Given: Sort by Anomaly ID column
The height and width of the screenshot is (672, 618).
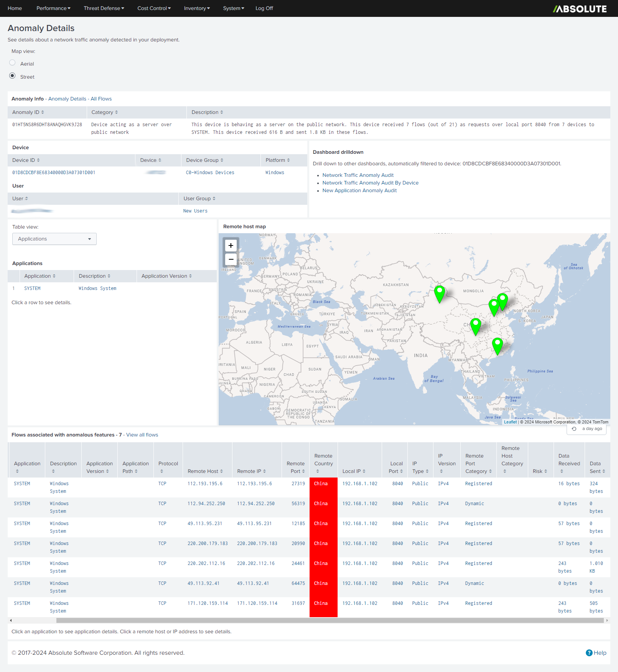Looking at the screenshot, I should click(x=28, y=112).
